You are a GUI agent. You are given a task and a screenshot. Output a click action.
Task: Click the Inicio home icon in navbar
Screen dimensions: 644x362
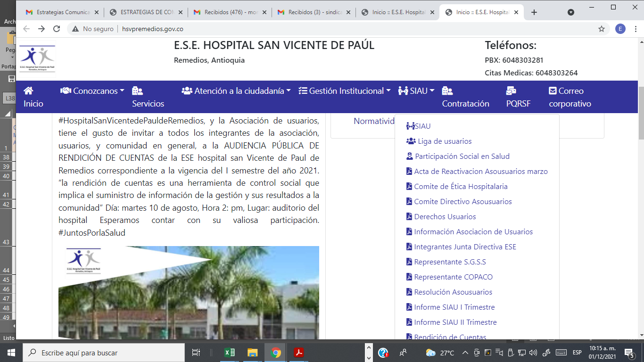click(28, 90)
